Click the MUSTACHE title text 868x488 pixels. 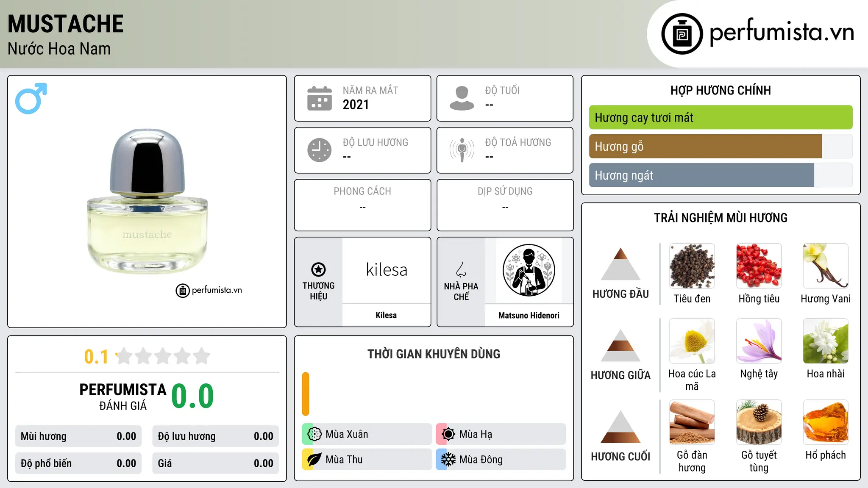tap(66, 24)
